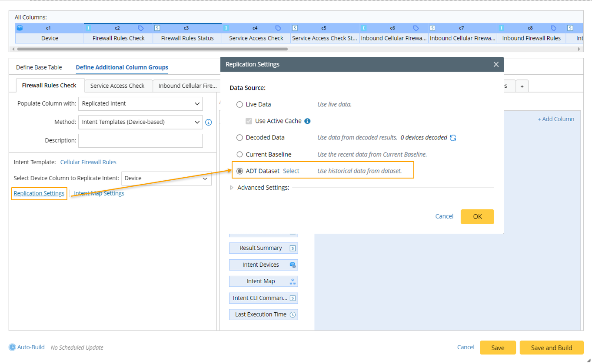Click the Description text field
The image size is (592, 364).
coord(140,141)
